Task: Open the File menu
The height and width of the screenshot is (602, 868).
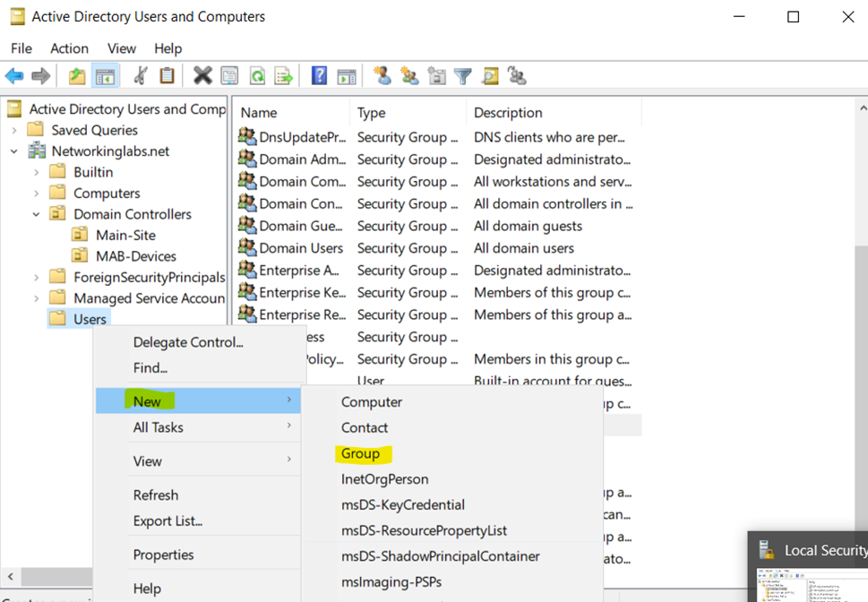Action: [x=21, y=48]
